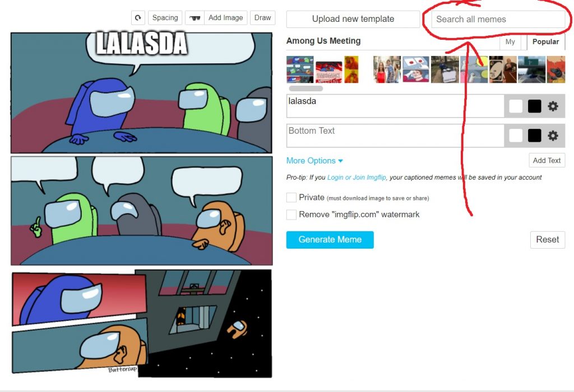Check Remove imgflip.com watermark box
The height and width of the screenshot is (392, 574).
[x=291, y=214]
